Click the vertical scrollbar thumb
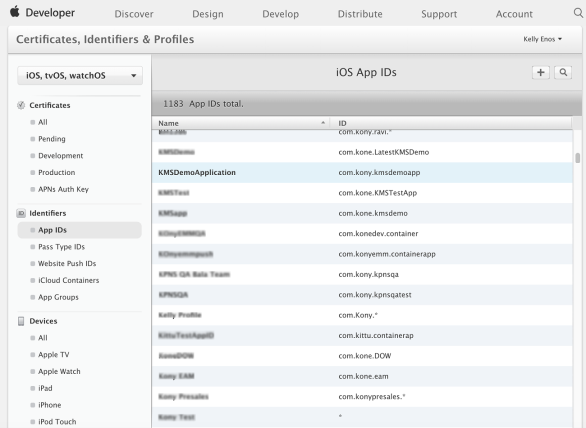586x428 pixels. point(577,158)
